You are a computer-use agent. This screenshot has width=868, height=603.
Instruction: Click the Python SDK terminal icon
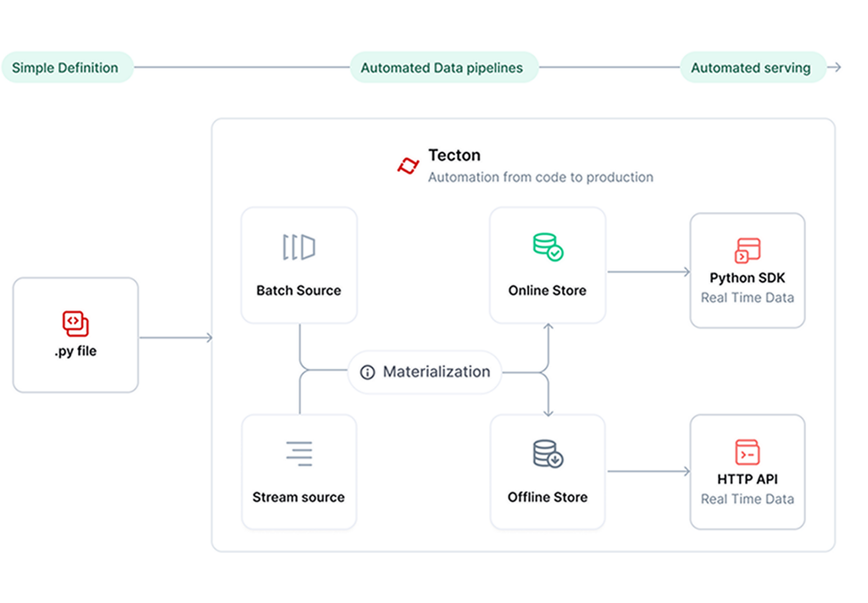(747, 251)
